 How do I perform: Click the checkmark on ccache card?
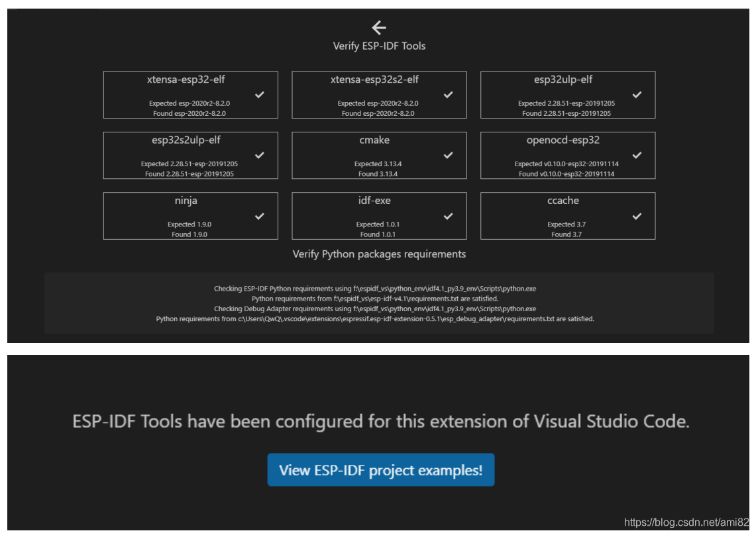pyautogui.click(x=637, y=216)
